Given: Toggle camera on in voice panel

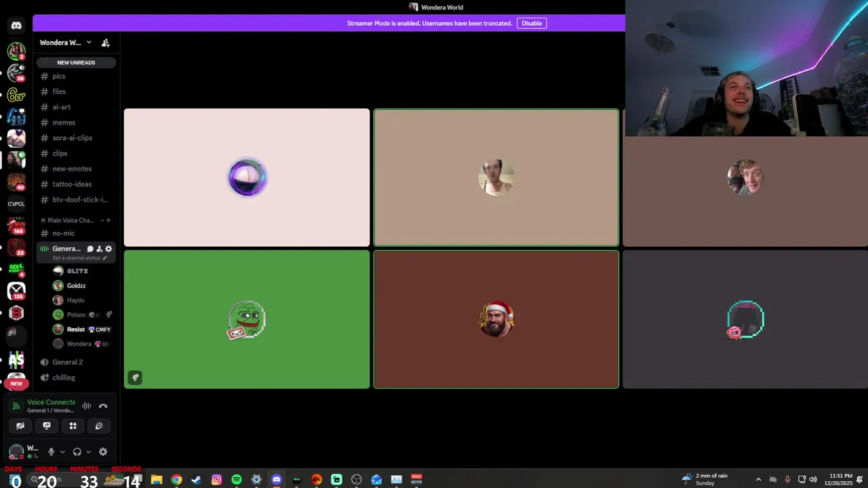Looking at the screenshot, I should [20, 426].
